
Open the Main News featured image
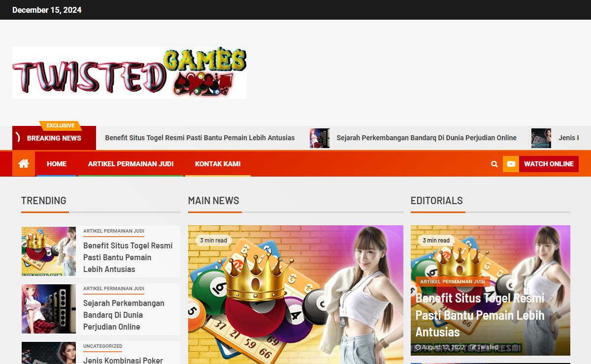tap(295, 295)
